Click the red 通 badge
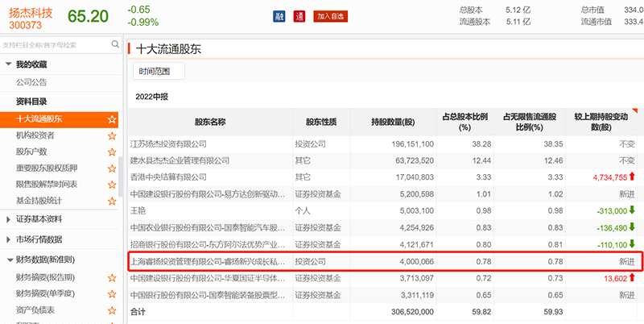 299,16
